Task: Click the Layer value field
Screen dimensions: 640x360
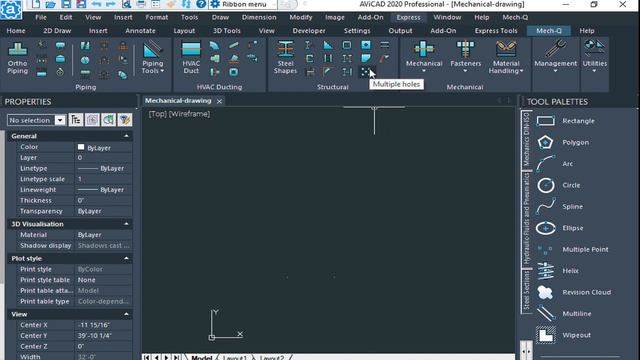Action: pyautogui.click(x=103, y=158)
